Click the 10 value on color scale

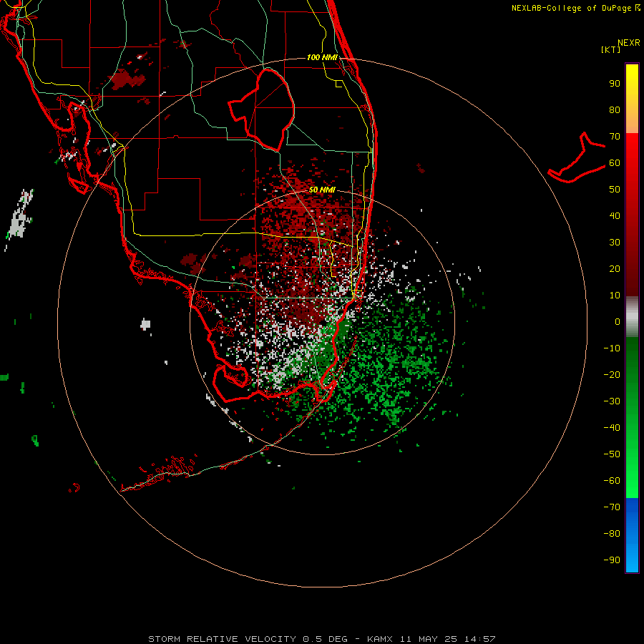(x=615, y=296)
